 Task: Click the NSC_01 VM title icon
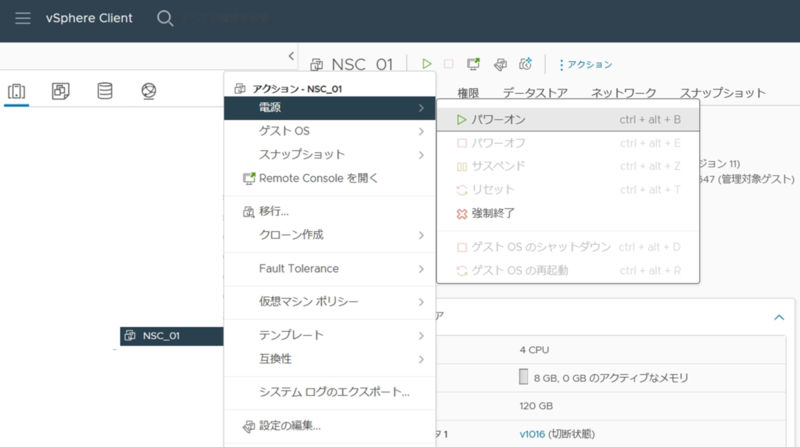[x=317, y=64]
